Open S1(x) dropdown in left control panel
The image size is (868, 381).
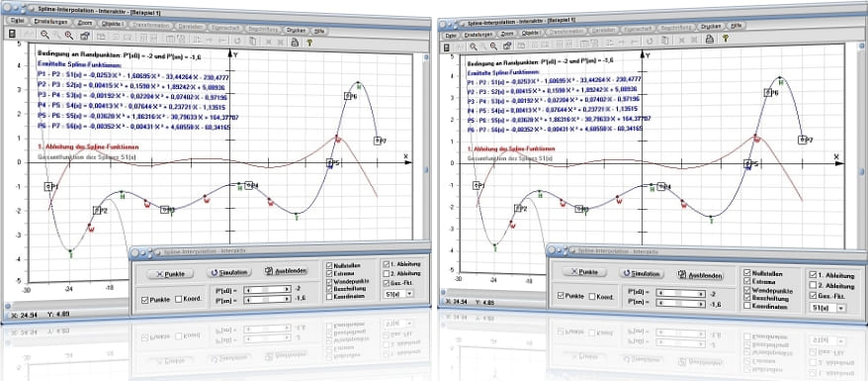(x=398, y=295)
